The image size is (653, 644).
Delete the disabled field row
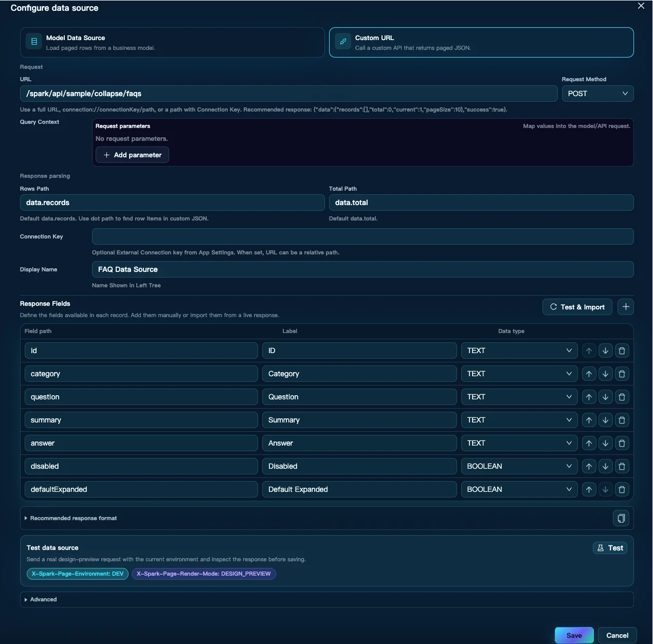coord(622,466)
